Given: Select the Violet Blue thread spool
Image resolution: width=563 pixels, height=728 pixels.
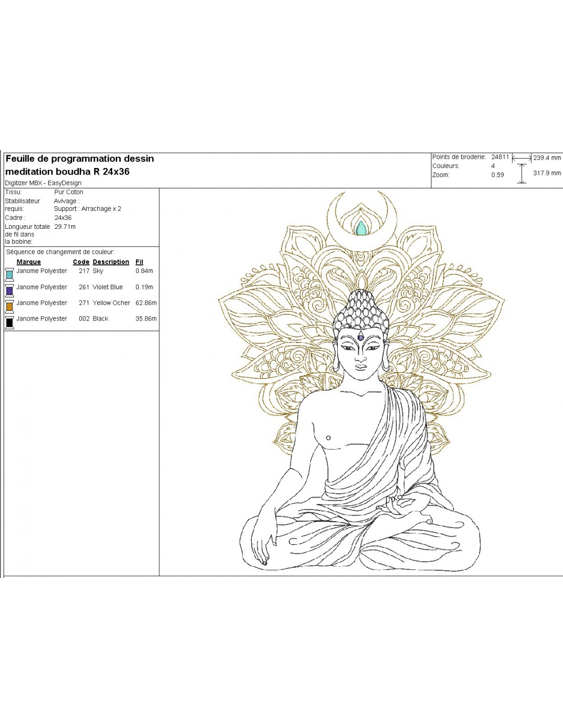Looking at the screenshot, I should pyautogui.click(x=9, y=290).
